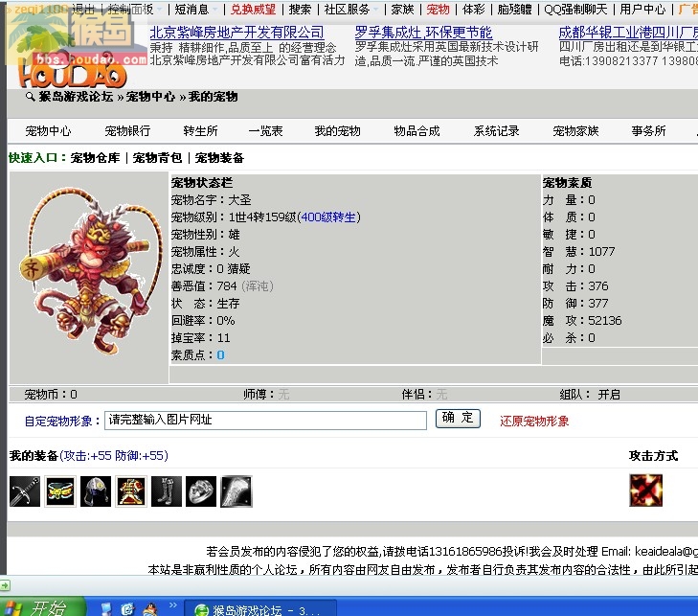Screen dimensions: 698x616
Task: Open the QQ penguin taskbar icon
Action: (x=151, y=608)
